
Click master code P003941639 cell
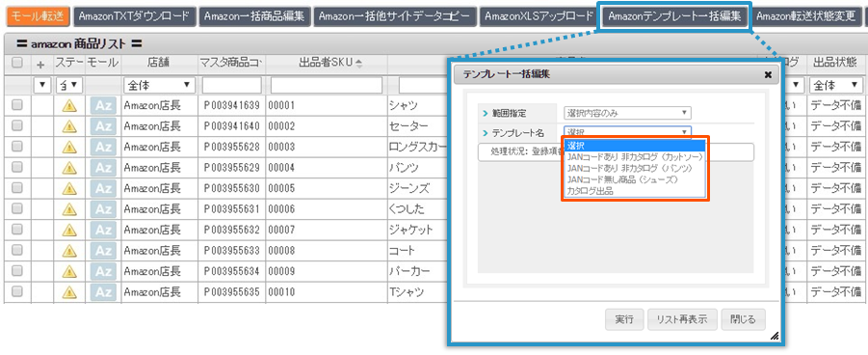point(231,105)
